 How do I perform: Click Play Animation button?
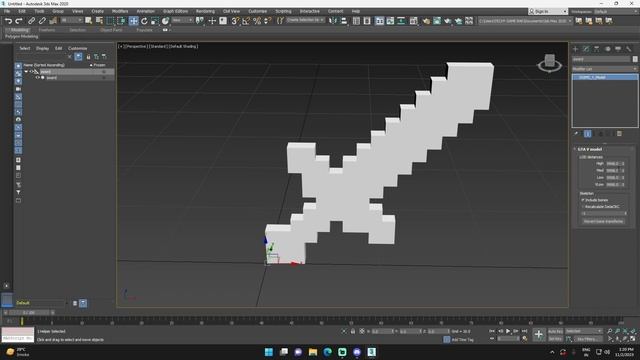click(508, 331)
